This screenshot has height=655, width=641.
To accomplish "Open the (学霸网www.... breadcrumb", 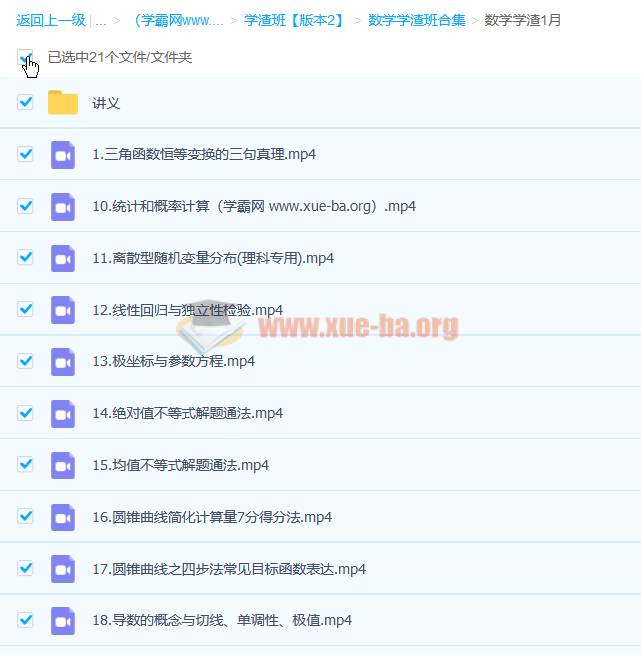I will (178, 20).
